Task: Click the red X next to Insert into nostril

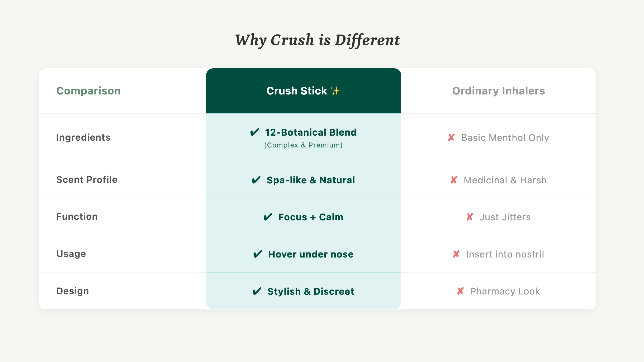Action: [456, 254]
